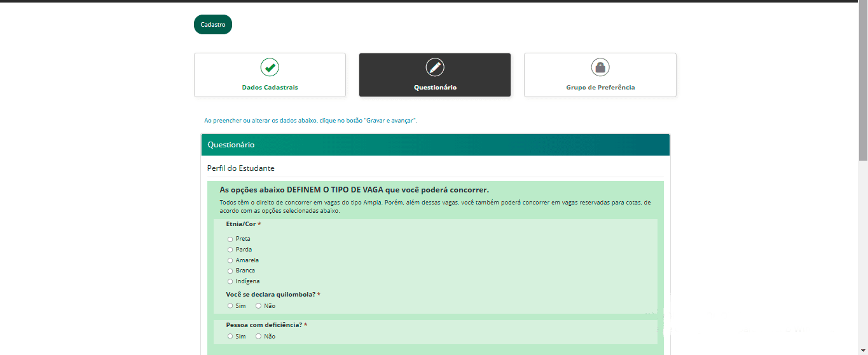
Task: Go to the Grupo de Preferência label
Action: tap(600, 88)
